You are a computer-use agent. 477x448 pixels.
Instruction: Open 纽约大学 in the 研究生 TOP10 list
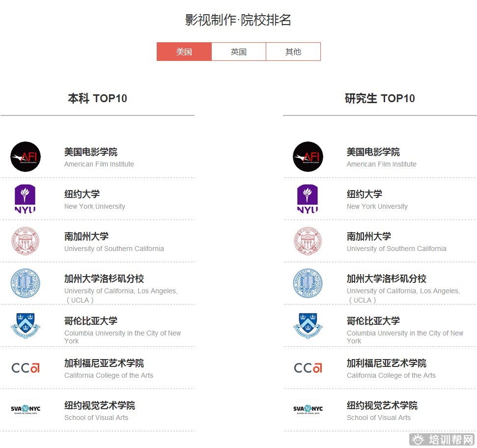(x=365, y=194)
